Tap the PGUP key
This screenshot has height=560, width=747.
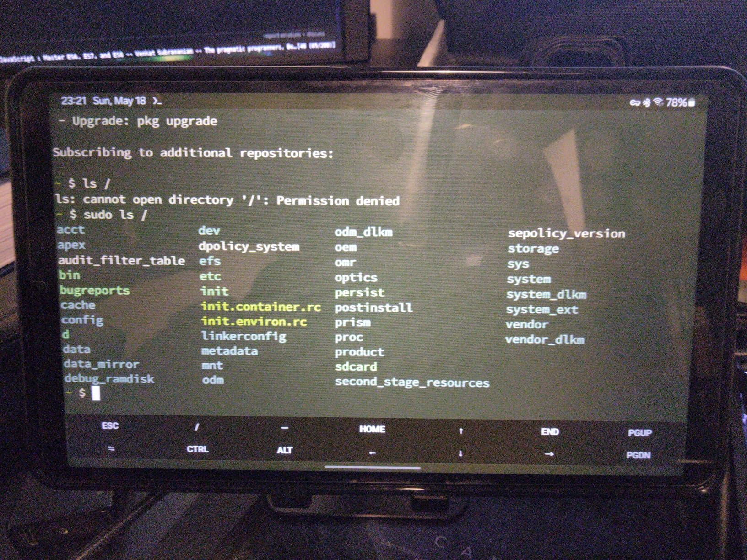(639, 433)
